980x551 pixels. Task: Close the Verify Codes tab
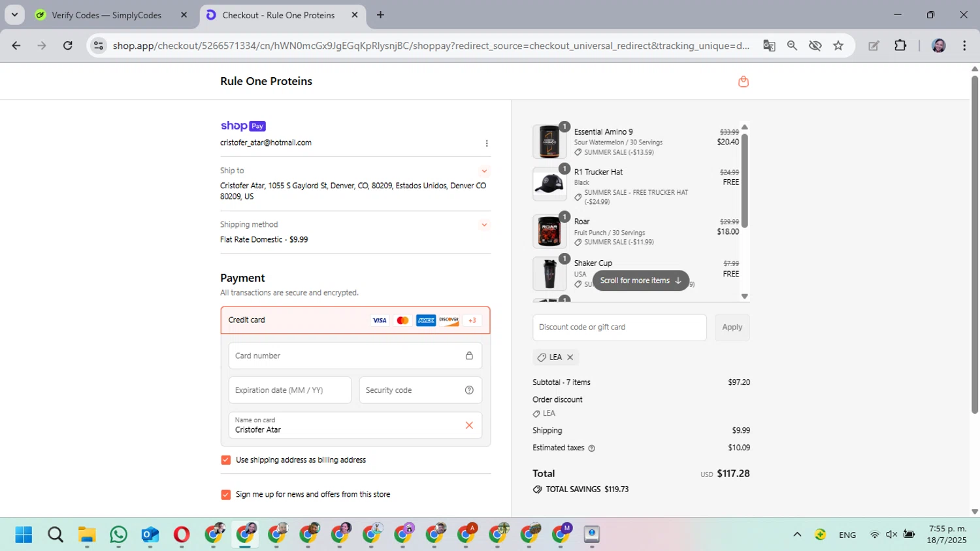pyautogui.click(x=184, y=15)
